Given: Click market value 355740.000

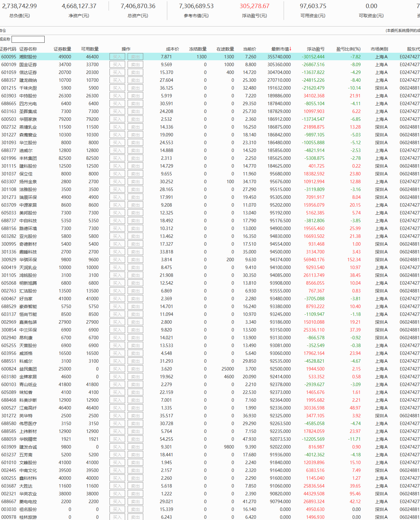Looking at the screenshot, I should click(279, 57).
